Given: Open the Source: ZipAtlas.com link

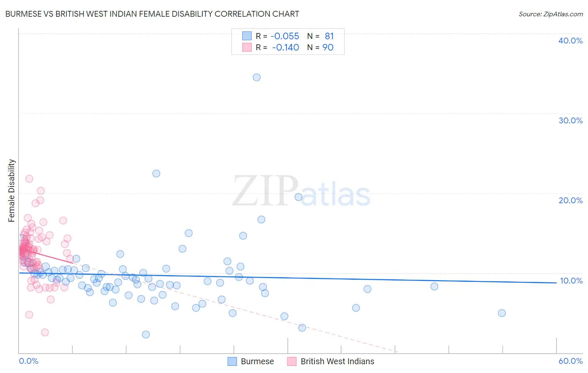Looking at the screenshot, I should (551, 14).
